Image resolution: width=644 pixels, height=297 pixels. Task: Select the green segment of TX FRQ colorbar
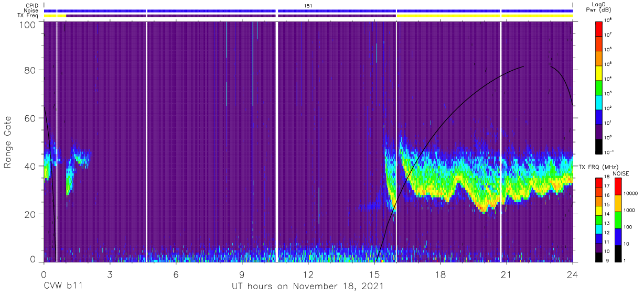(599, 219)
